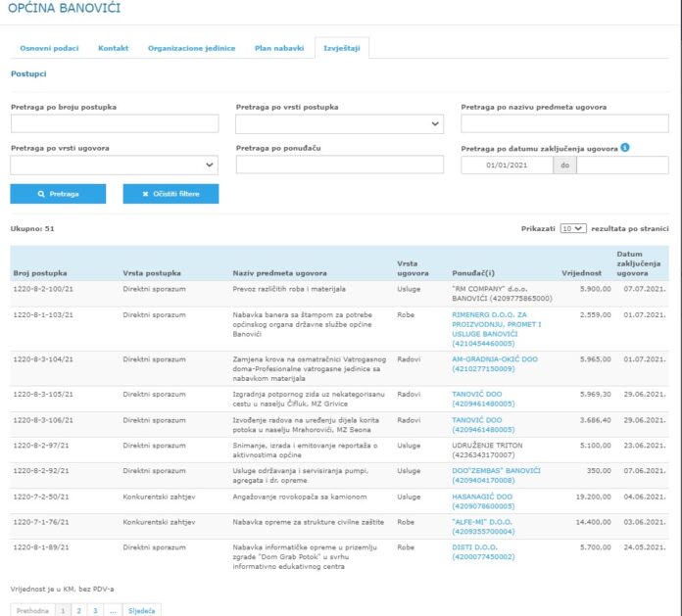Go to the Plan nabavki tab
This screenshot has width=682, height=616.
point(278,48)
